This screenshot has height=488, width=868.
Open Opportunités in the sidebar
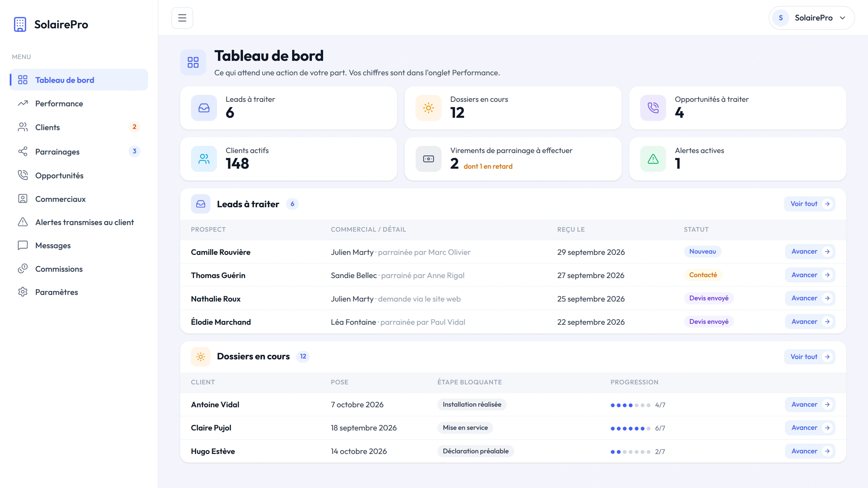[x=79, y=175]
